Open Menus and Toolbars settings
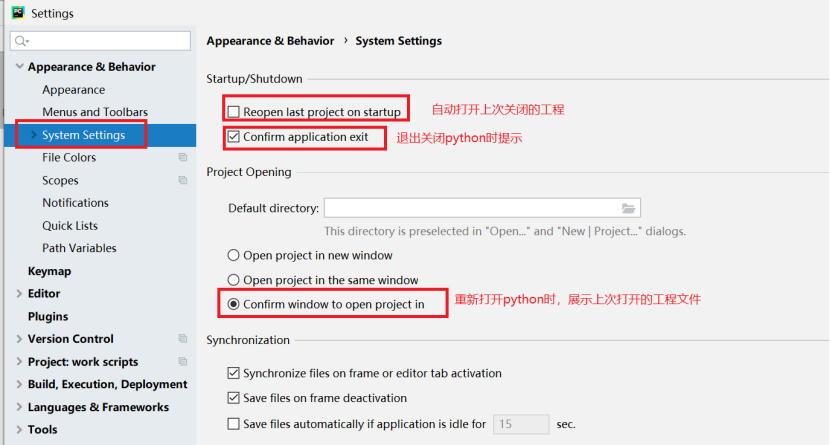 point(95,112)
